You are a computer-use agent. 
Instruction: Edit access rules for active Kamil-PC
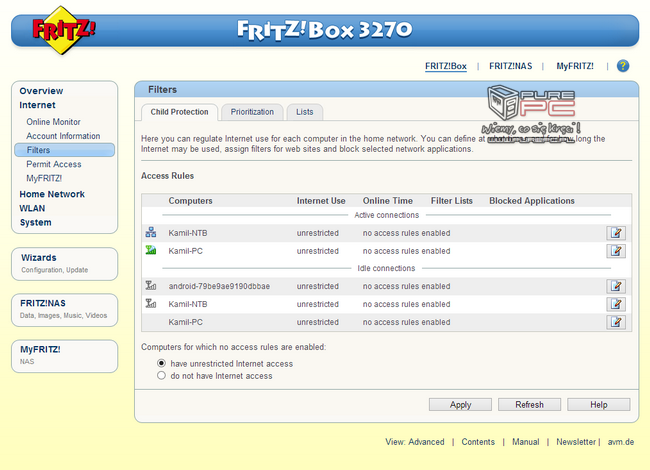tap(616, 251)
